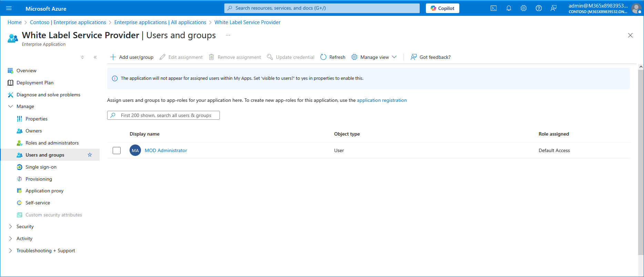Image resolution: width=644 pixels, height=277 pixels.
Task: Open the application registration link
Action: tap(381, 100)
